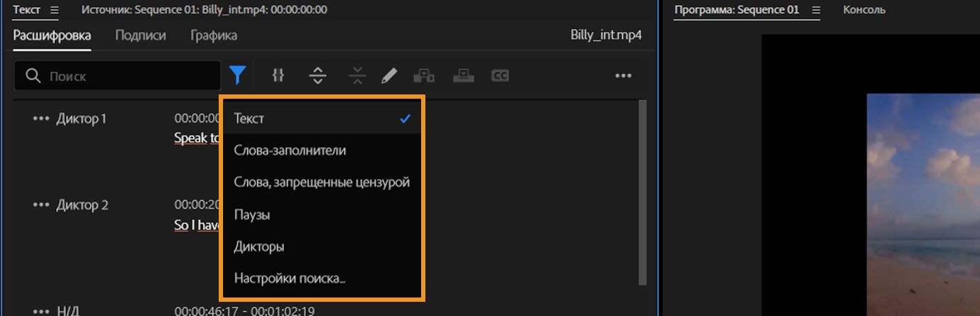
Task: Select the Программа: Sequence 01 tab
Action: (x=736, y=10)
